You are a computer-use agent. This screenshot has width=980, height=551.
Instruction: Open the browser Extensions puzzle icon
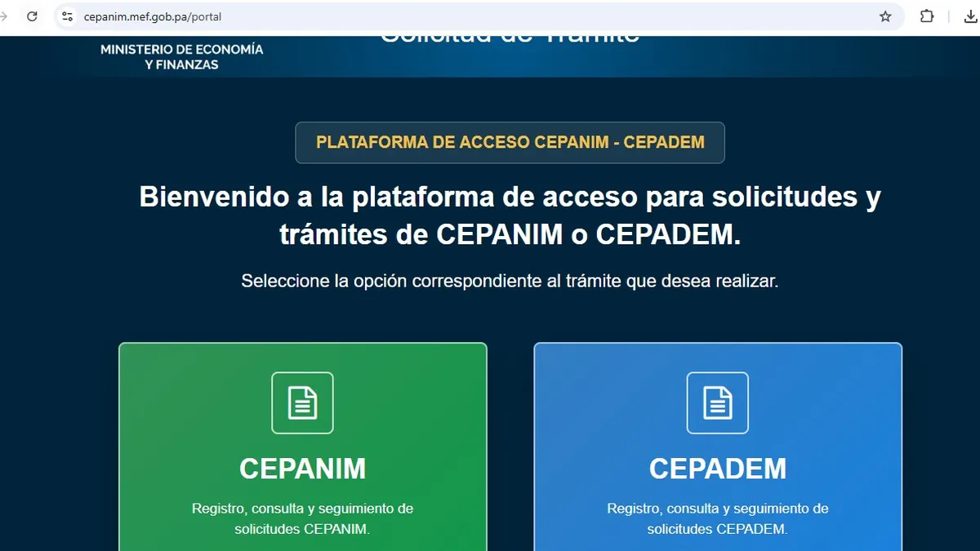click(927, 16)
